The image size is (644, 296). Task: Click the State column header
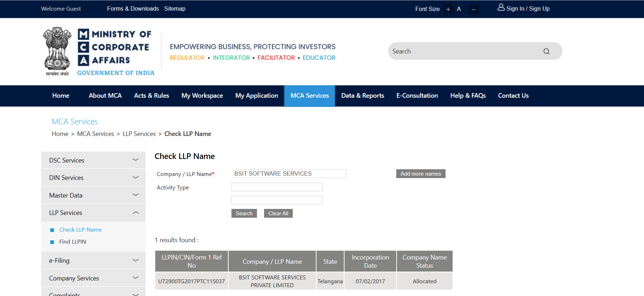click(x=330, y=261)
